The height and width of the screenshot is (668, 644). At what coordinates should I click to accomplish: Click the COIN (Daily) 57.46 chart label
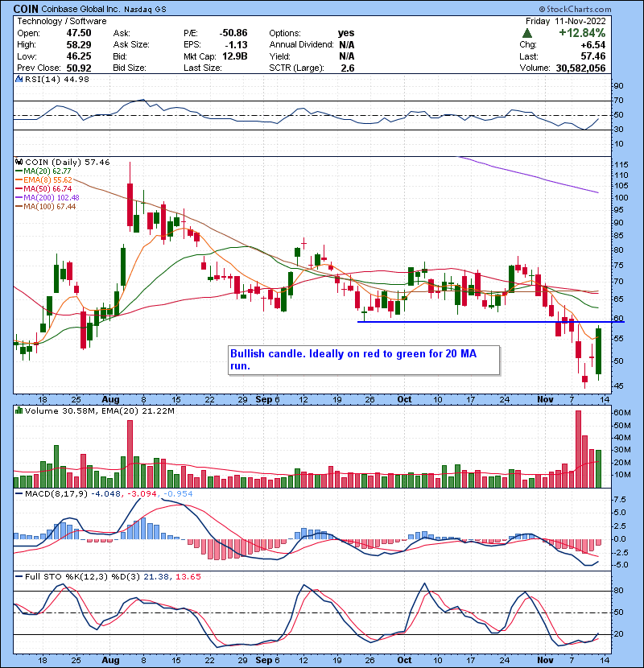[x=68, y=162]
